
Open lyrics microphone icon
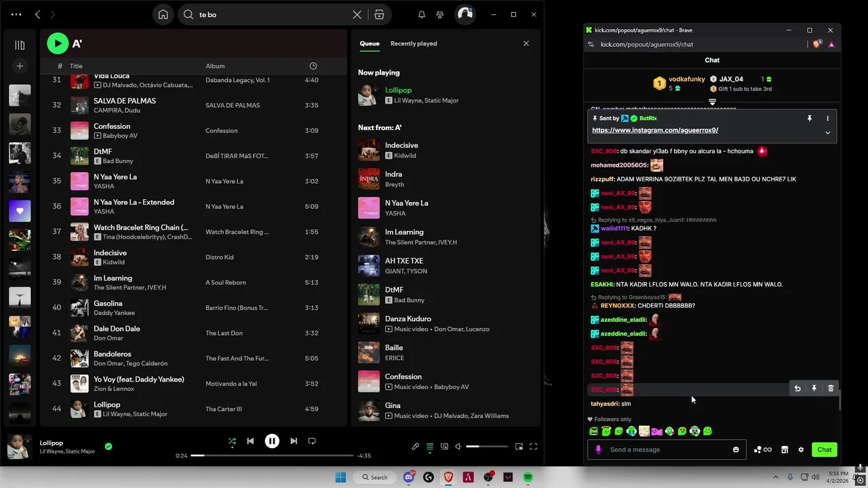[415, 447]
